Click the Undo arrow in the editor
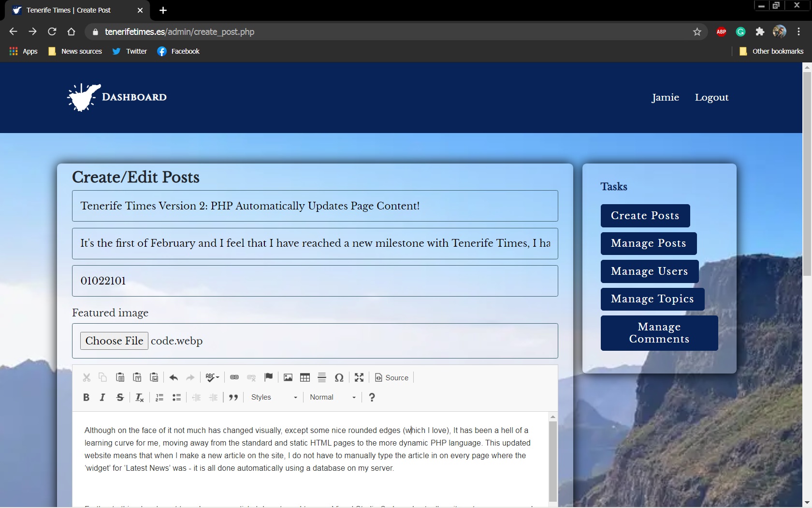812x508 pixels. coord(174,377)
